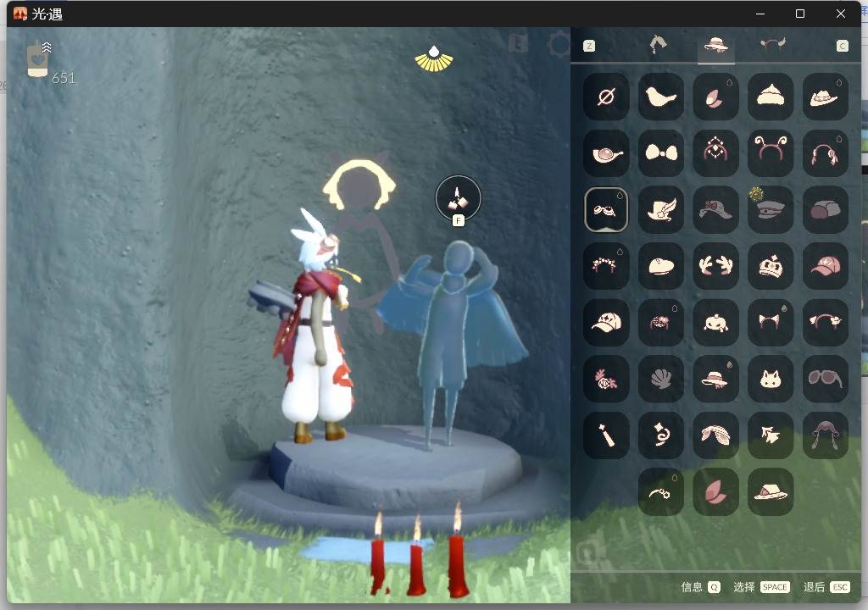This screenshot has width=868, height=610.
Task: Click the 退后 back ESC button
Action: point(826,587)
